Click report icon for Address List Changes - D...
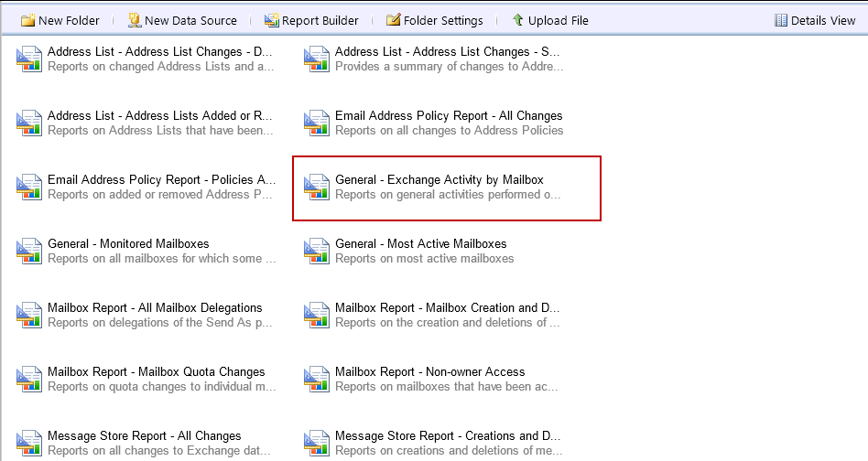Screen dimensions: 868x461 coord(29,59)
